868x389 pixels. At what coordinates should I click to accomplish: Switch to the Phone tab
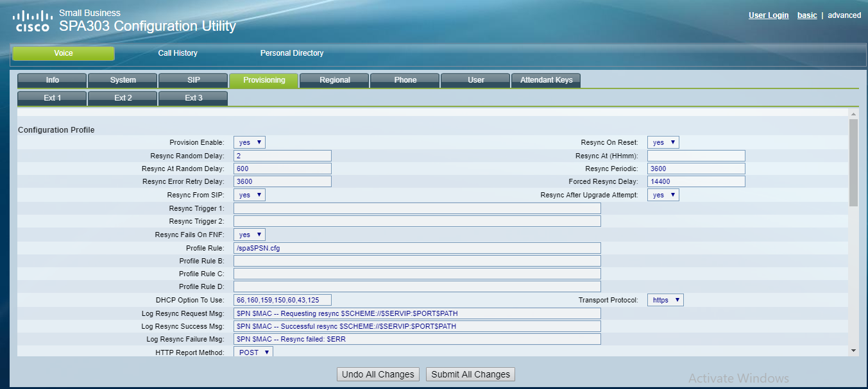click(x=405, y=80)
